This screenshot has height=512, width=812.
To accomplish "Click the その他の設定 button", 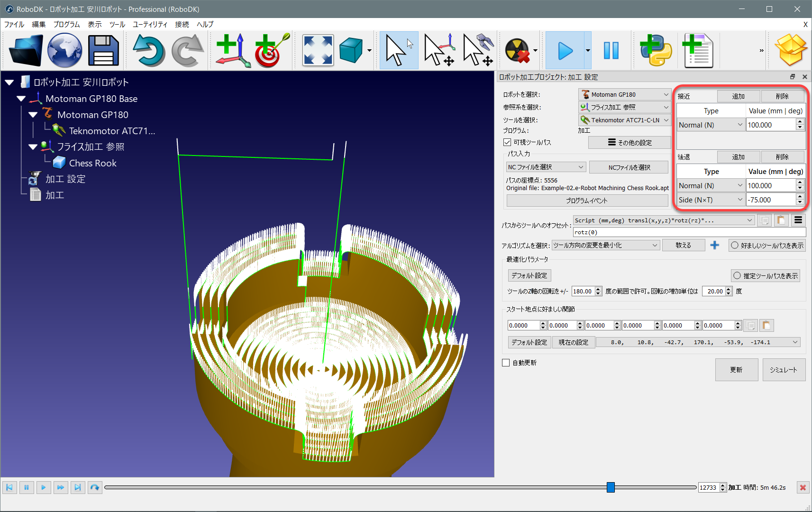I will pyautogui.click(x=630, y=142).
